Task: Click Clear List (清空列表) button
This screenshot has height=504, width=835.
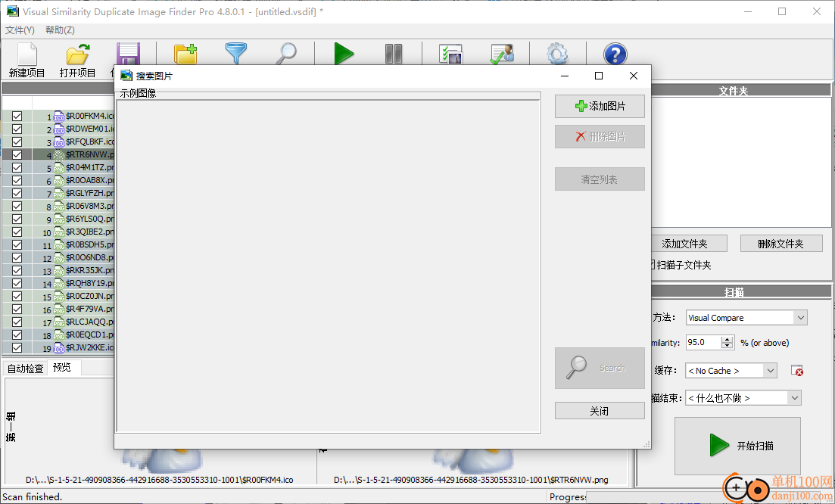Action: click(x=600, y=179)
